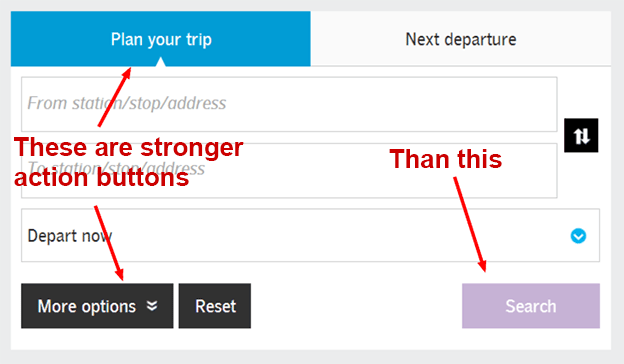The height and width of the screenshot is (364, 624).
Task: Select the Plan your trip tab
Action: (161, 39)
